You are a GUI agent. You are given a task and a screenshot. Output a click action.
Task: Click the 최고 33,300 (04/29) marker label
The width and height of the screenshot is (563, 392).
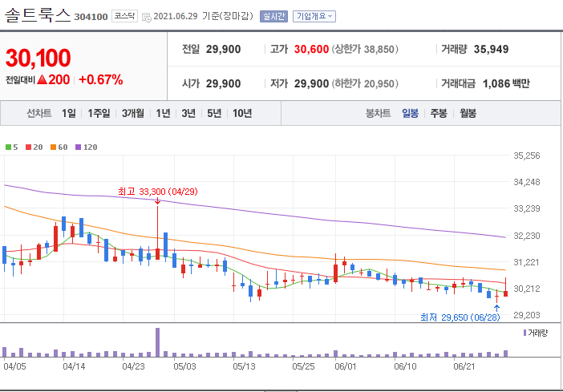tap(158, 192)
